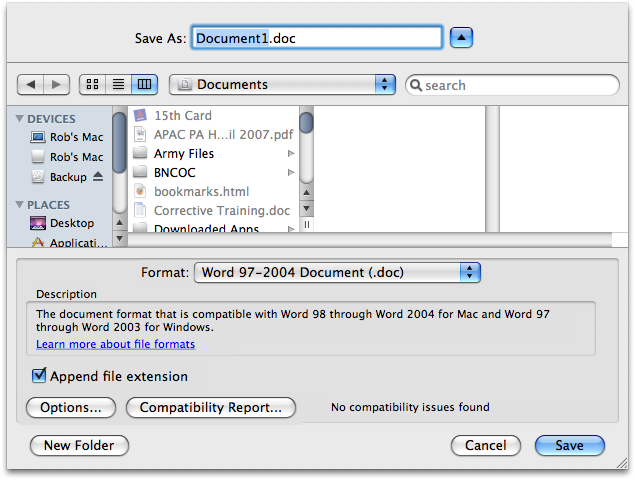Collapse the expanded save dialog with the arrow button

click(461, 38)
